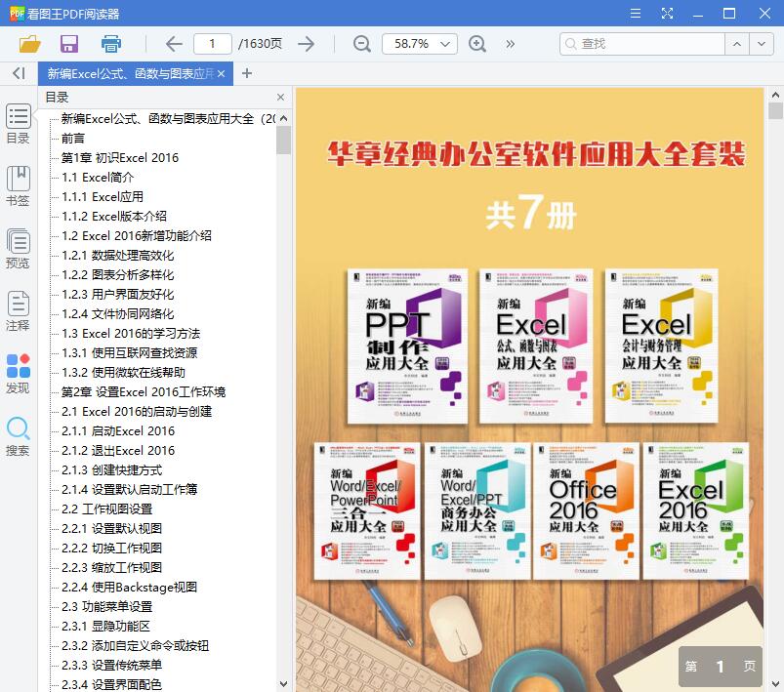Viewport: 784px width, 692px height.
Task: Select outline entry 2.2.1 设置默认视图
Action: (111, 528)
